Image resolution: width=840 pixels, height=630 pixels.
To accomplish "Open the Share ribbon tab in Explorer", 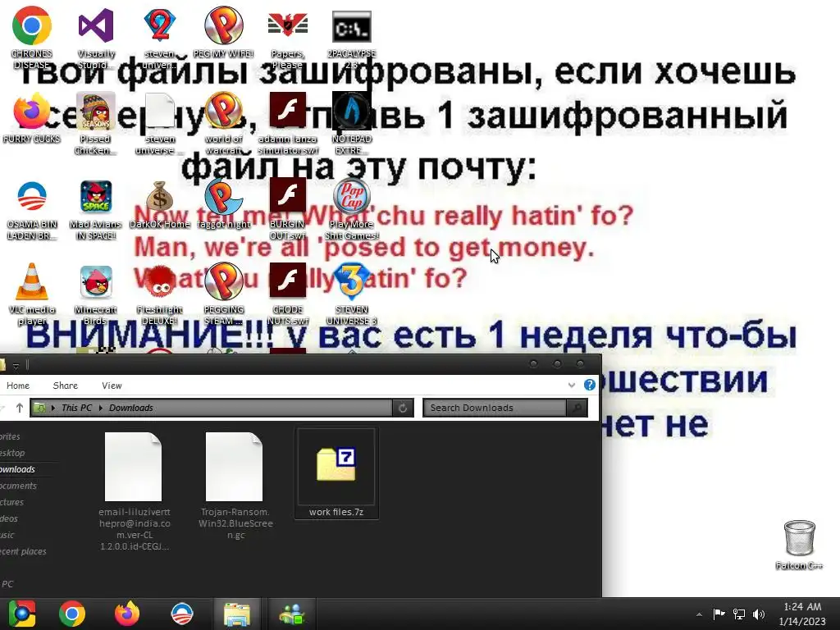I will (66, 386).
